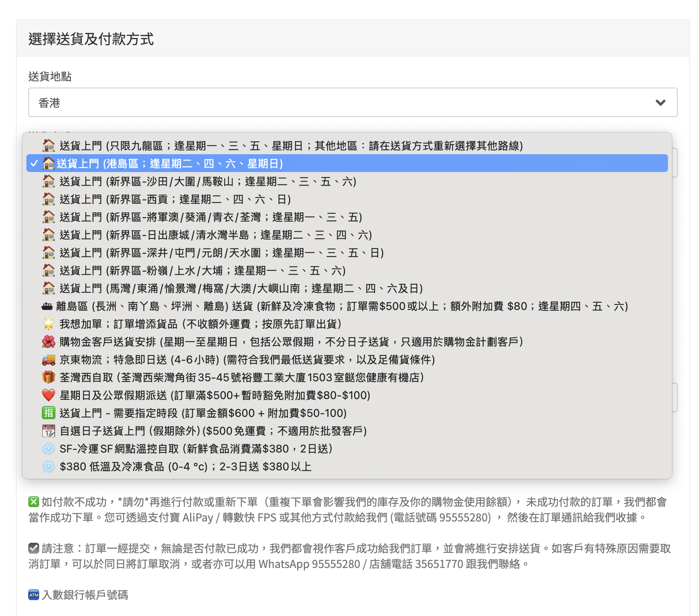Click the 入數銀行帳戶號碼 text
This screenshot has height=616, width=699.
85,595
